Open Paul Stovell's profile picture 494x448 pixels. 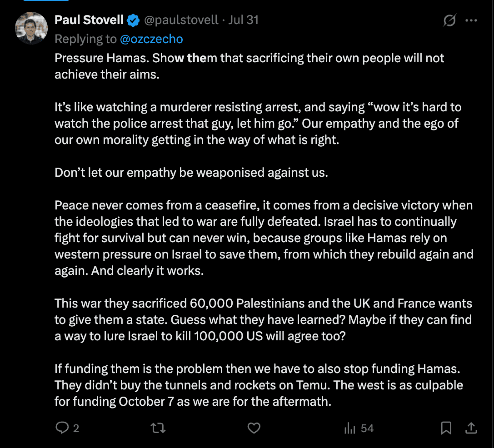pos(31,28)
